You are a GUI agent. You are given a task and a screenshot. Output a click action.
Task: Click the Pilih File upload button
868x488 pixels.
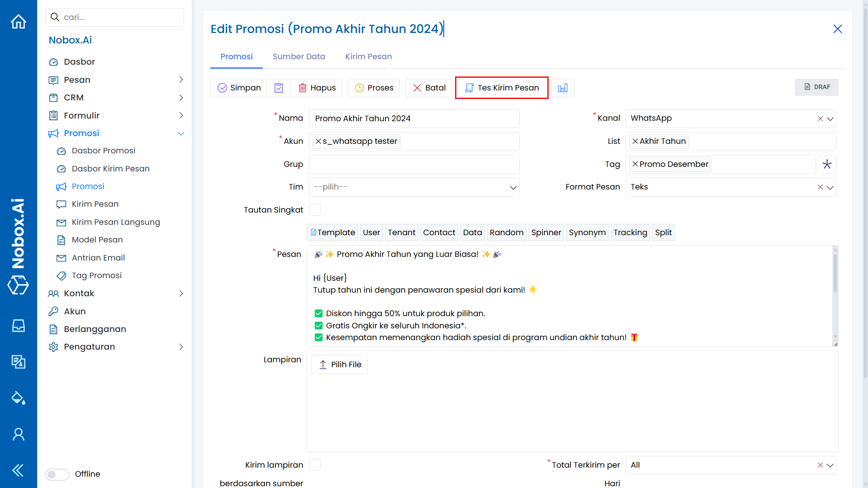click(x=339, y=365)
